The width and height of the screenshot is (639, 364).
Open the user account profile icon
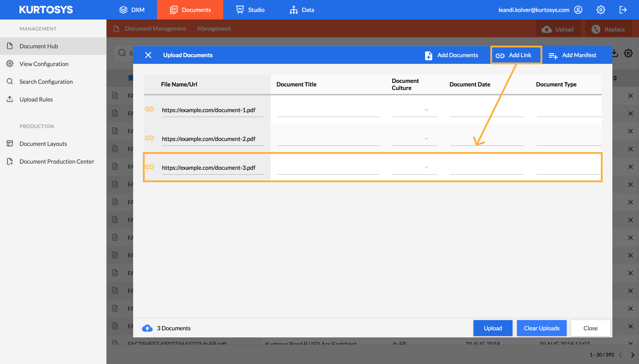578,10
